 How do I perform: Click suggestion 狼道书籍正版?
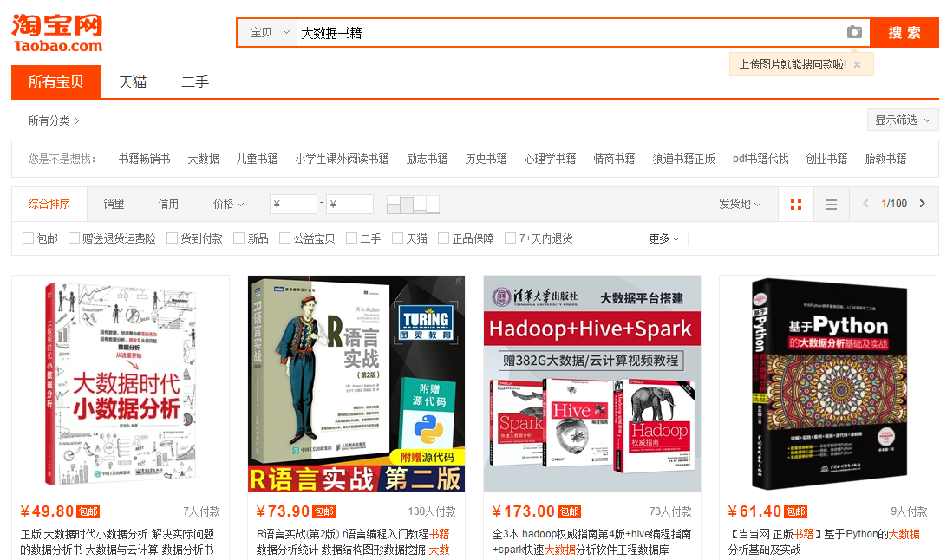[x=684, y=159]
